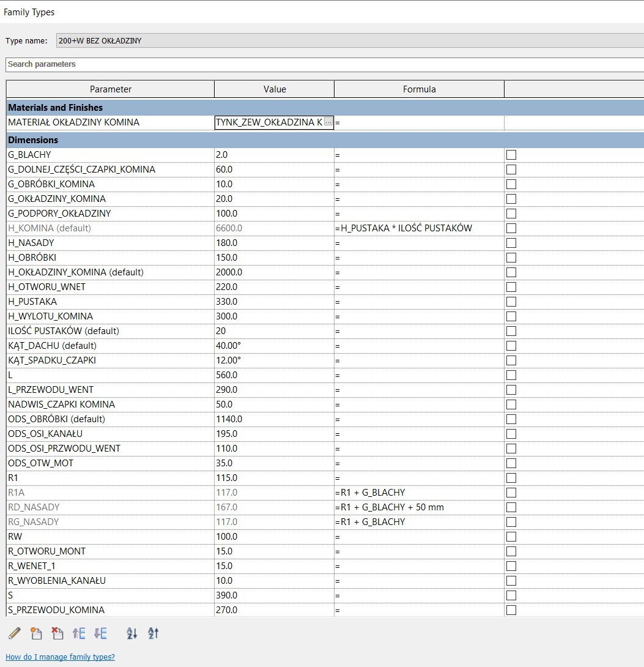Viewport: 644px width, 667px height.
Task: Click the New Parameter icon
Action: tap(36, 633)
